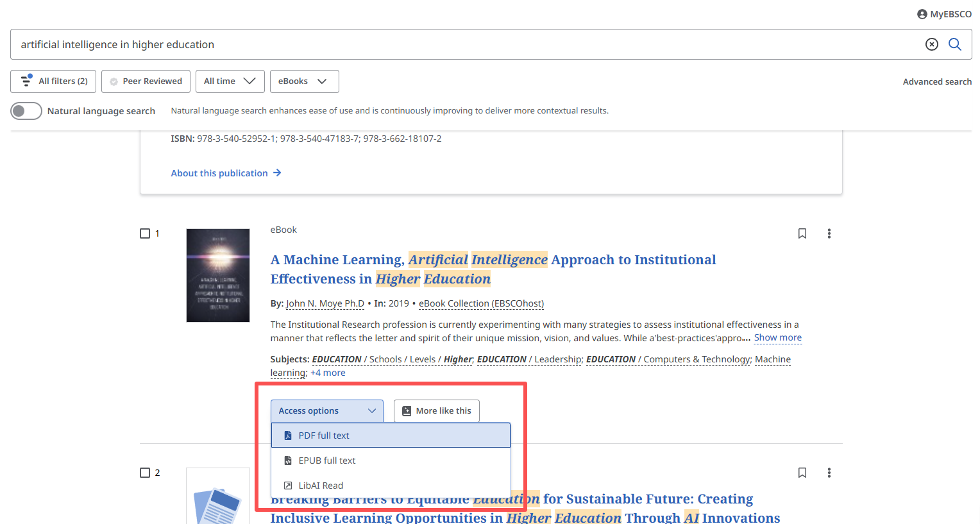Select EPUB full text from menu
The width and height of the screenshot is (980, 524).
click(x=326, y=461)
